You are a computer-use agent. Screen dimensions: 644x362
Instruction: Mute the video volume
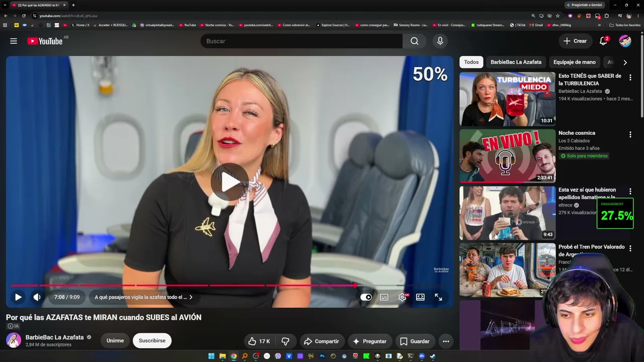click(37, 297)
